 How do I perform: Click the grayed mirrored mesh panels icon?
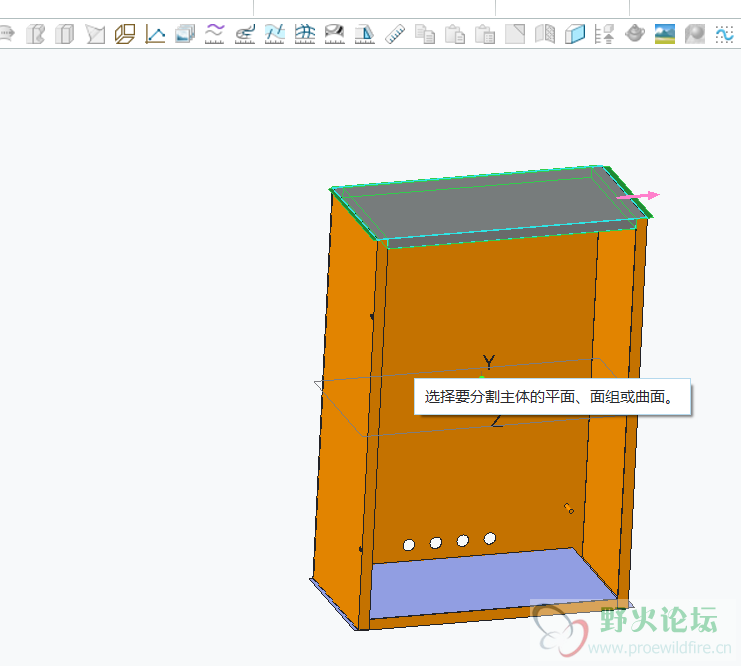545,34
